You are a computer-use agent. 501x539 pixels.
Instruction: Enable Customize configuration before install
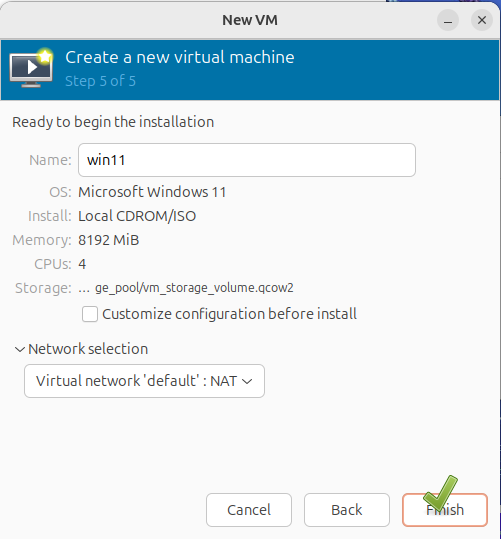(x=90, y=314)
